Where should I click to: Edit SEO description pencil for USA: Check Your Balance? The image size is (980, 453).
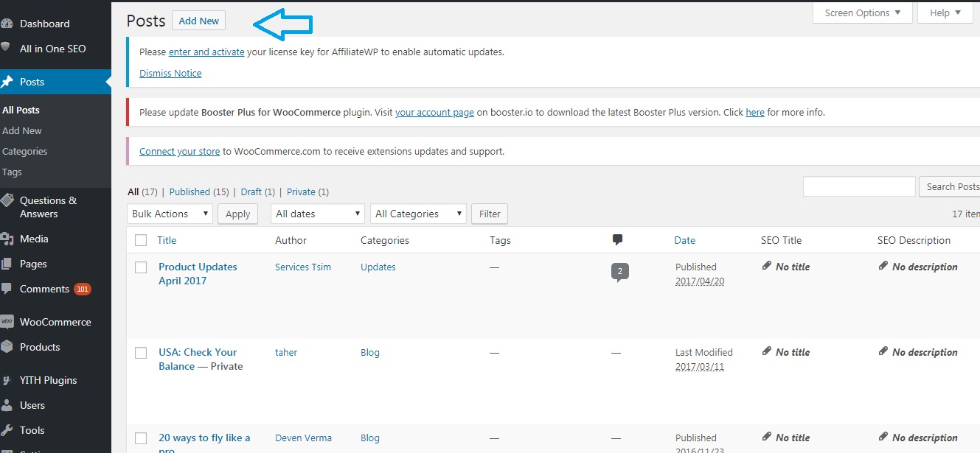[883, 351]
